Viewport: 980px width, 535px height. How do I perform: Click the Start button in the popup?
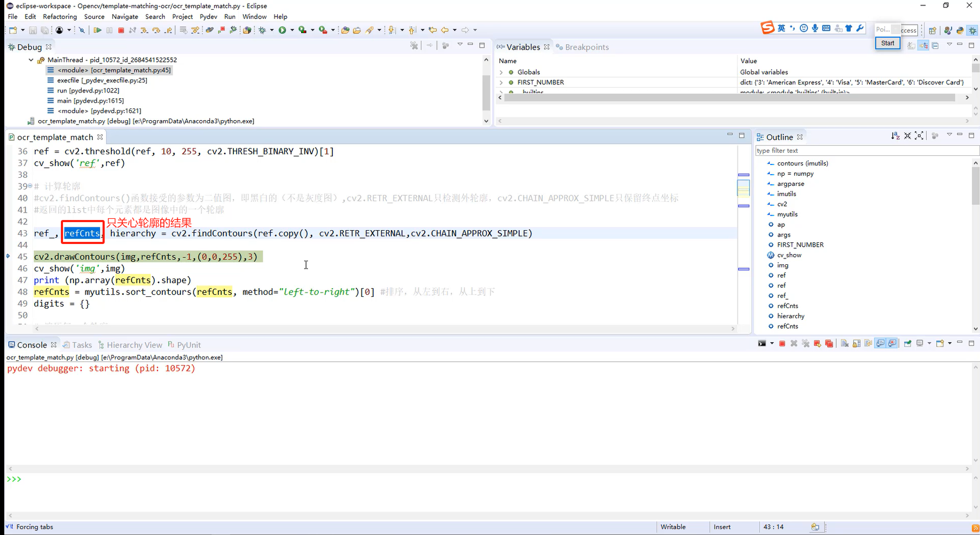click(888, 43)
